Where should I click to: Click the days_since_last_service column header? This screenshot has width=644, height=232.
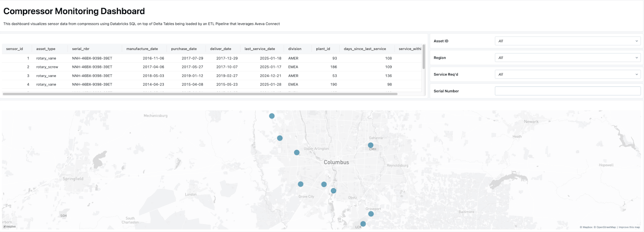365,49
